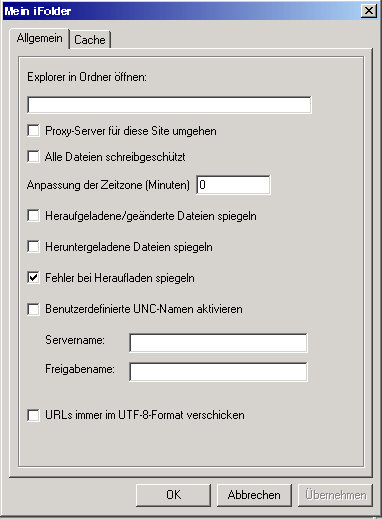Confirm settings with the OK button
This screenshot has height=519, width=382.
tap(173, 495)
